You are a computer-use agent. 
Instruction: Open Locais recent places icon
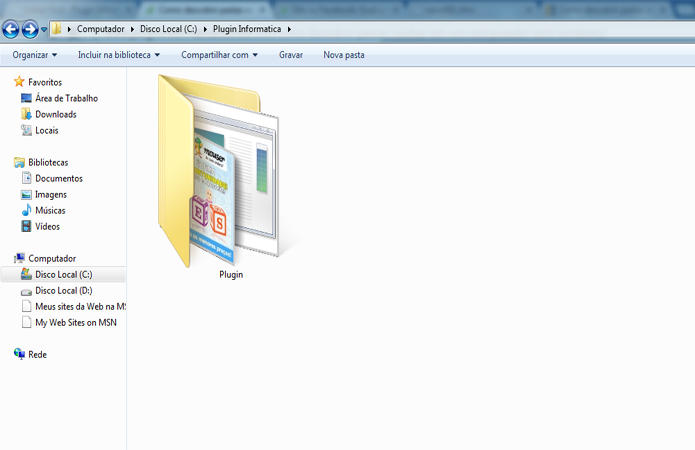(26, 130)
